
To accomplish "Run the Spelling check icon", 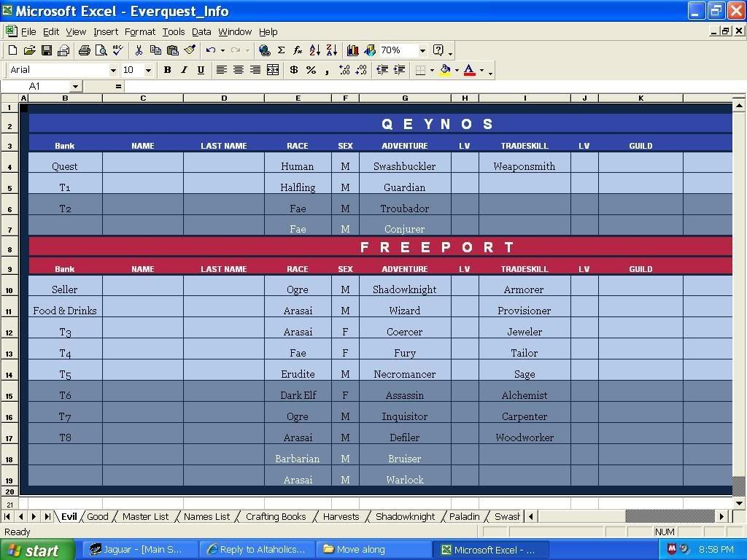I will [x=117, y=50].
